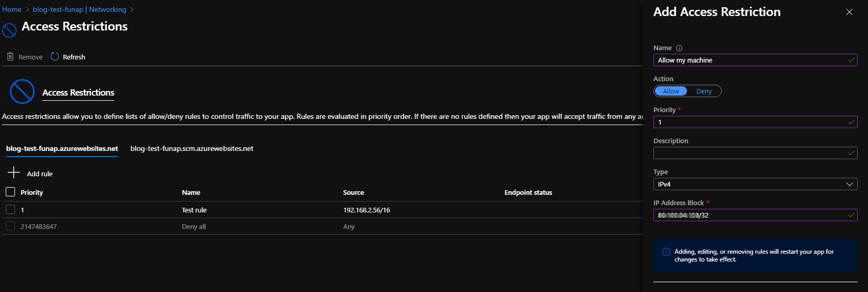Sort by the Priority column header
The height and width of the screenshot is (292, 868).
point(32,193)
